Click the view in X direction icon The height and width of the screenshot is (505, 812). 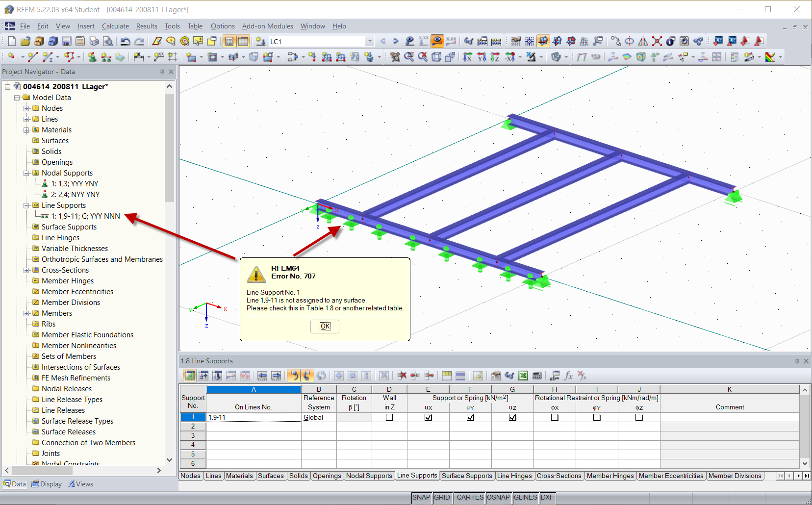(x=468, y=57)
